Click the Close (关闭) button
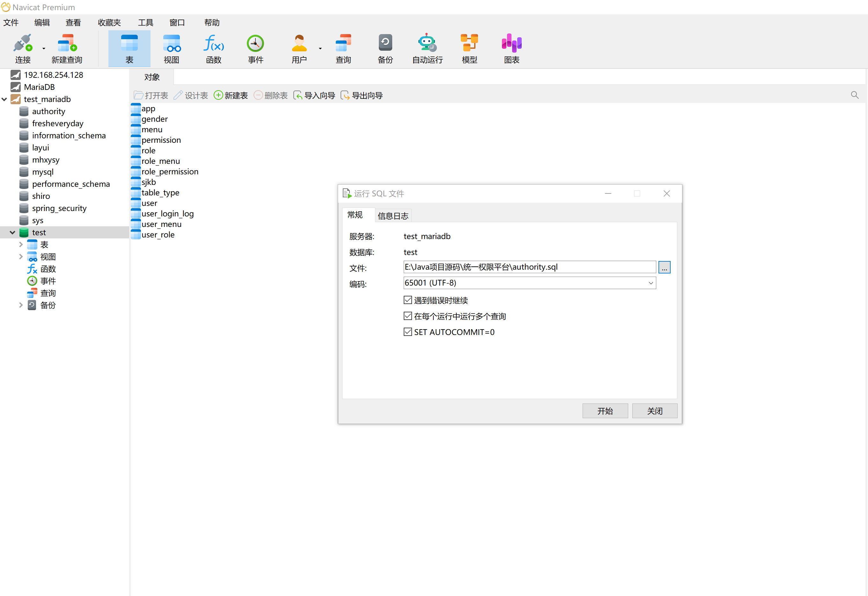The width and height of the screenshot is (868, 596). point(655,411)
